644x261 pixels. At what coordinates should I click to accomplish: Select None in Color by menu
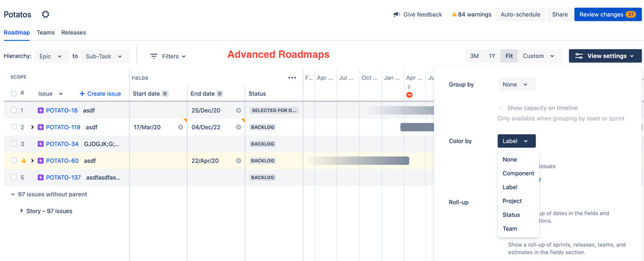(x=518, y=160)
